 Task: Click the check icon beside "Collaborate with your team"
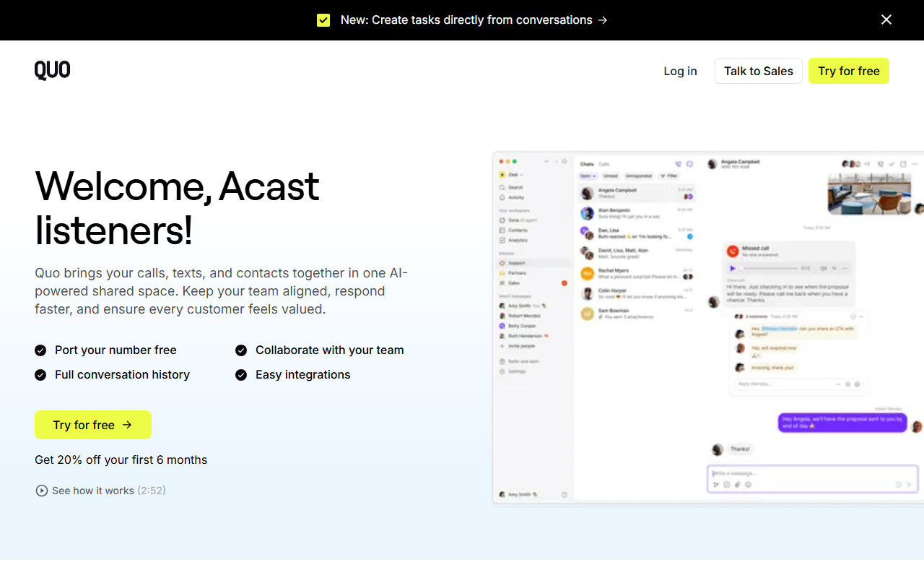[241, 350]
